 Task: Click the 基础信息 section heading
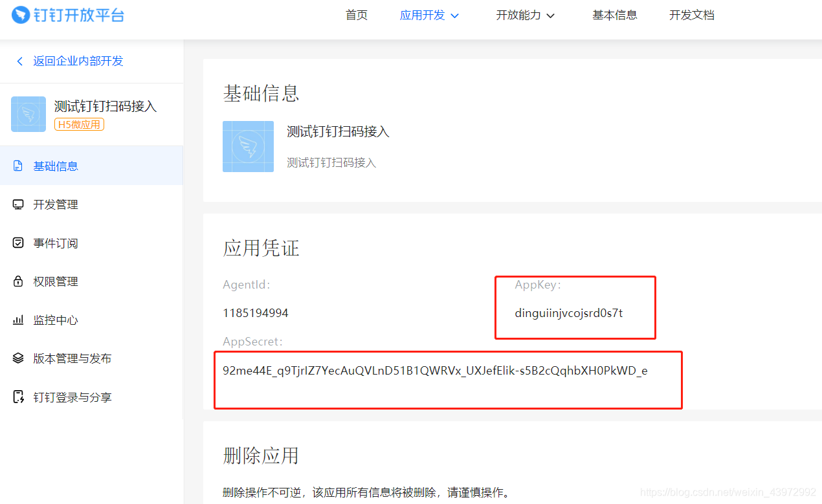click(x=261, y=93)
